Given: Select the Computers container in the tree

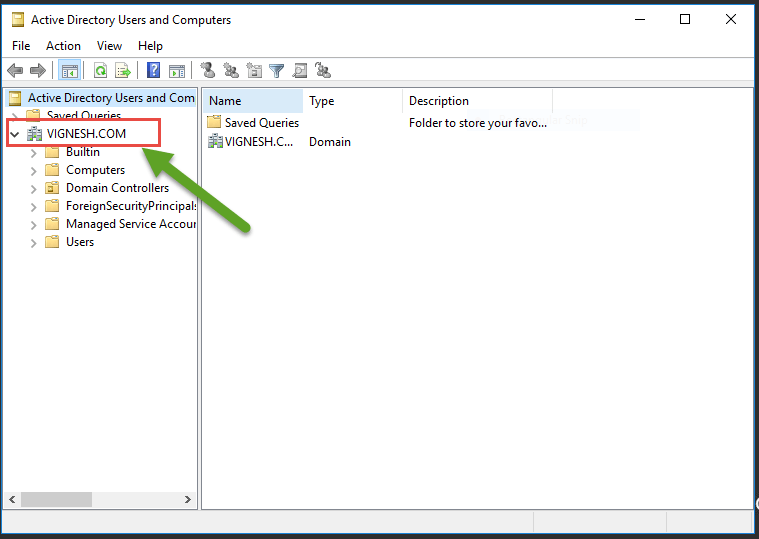Looking at the screenshot, I should click(95, 170).
